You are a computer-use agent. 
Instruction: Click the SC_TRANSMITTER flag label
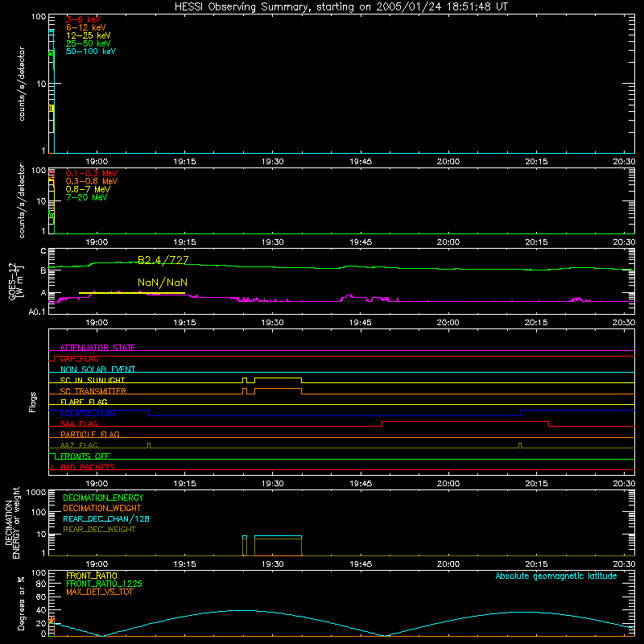pos(93,391)
